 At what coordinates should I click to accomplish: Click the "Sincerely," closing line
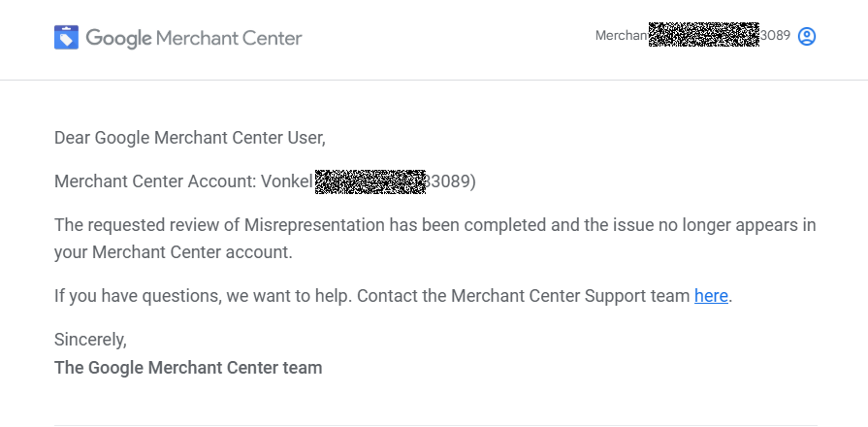click(90, 340)
